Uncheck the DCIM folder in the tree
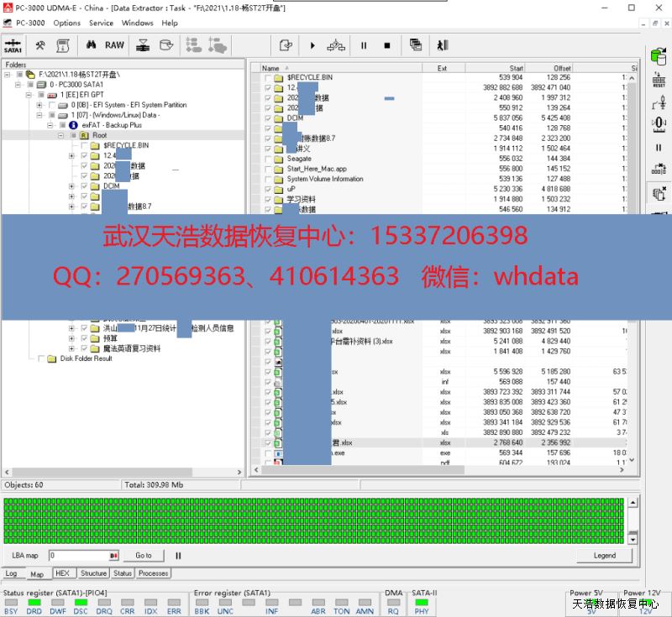The height and width of the screenshot is (617, 672). coord(84,186)
